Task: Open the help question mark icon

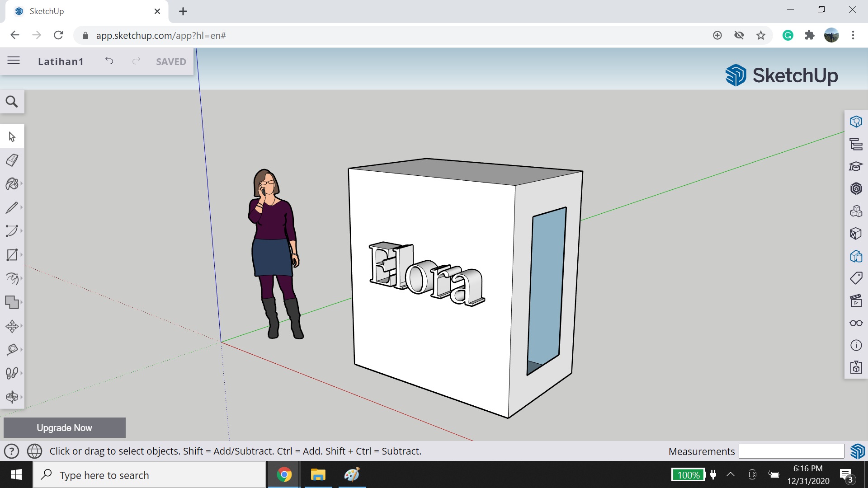Action: pos(11,451)
